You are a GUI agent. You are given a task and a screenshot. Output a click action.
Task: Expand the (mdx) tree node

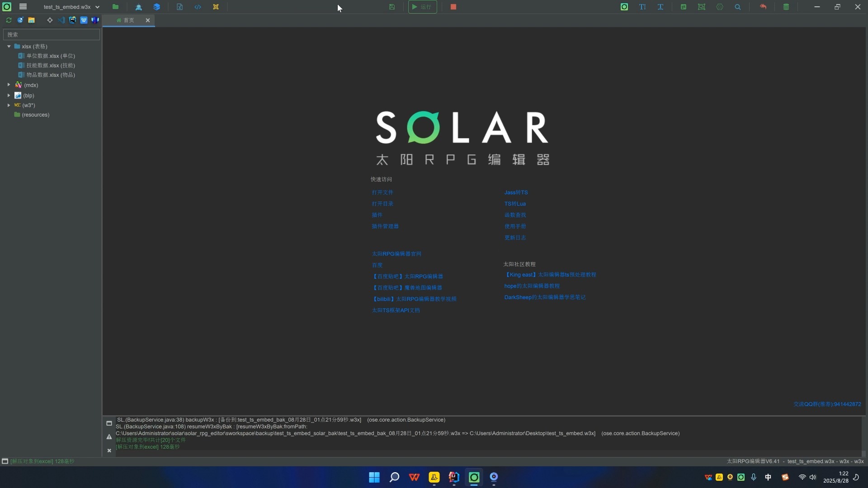(x=9, y=85)
